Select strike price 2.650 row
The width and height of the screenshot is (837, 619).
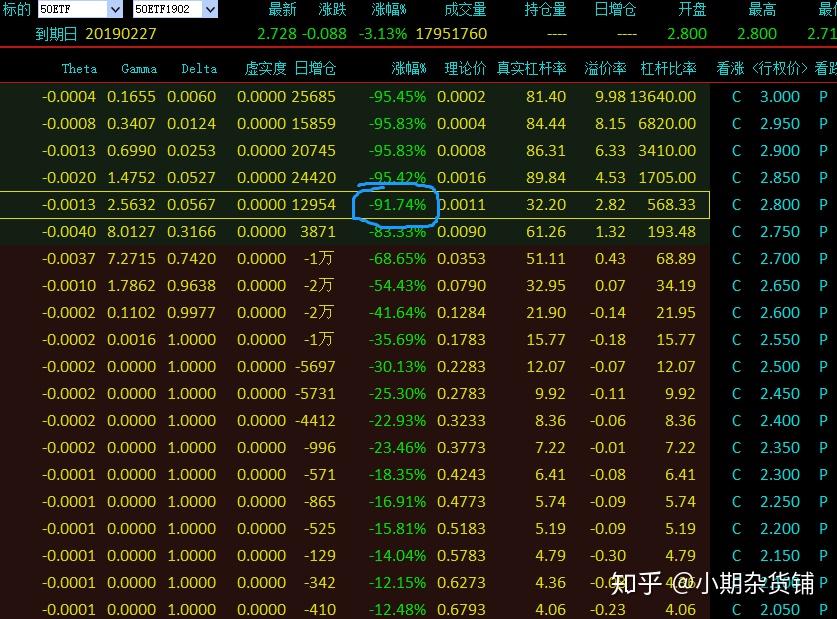(780, 285)
